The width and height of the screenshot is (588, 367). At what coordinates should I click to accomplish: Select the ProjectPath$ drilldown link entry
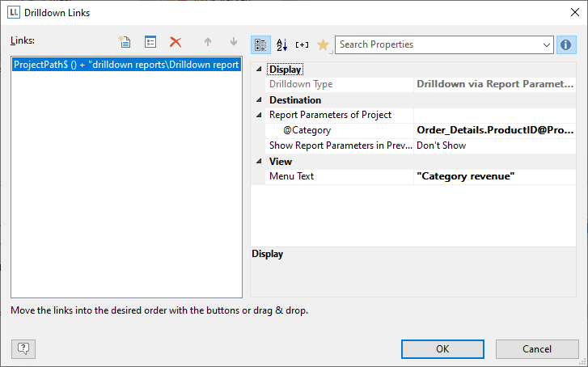pos(126,65)
